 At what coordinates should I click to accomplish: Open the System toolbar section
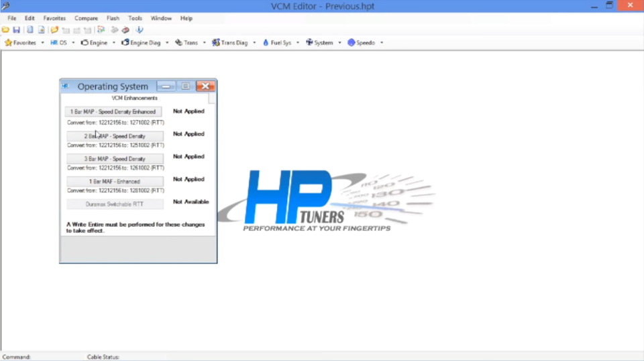coord(319,43)
